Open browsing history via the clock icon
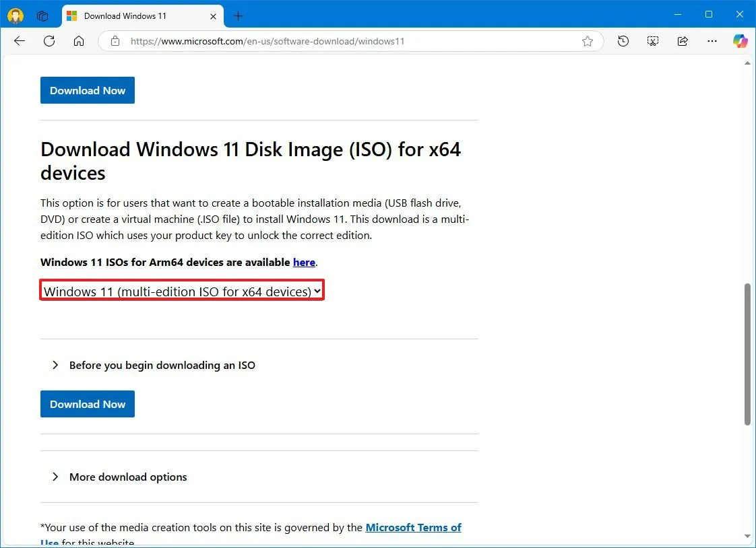Viewport: 756px width, 548px height. click(623, 41)
